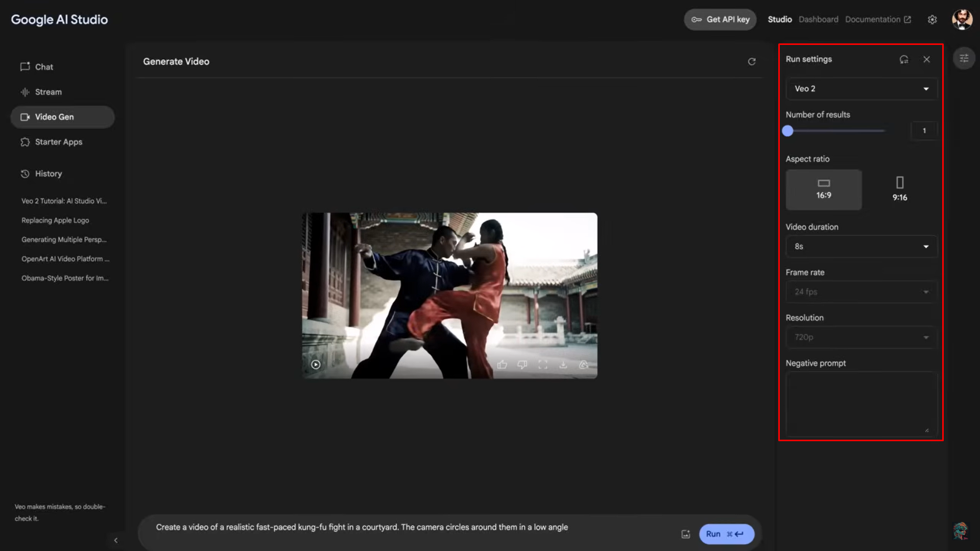Image resolution: width=980 pixels, height=551 pixels.
Task: Open the Video duration dropdown
Action: pyautogui.click(x=861, y=246)
